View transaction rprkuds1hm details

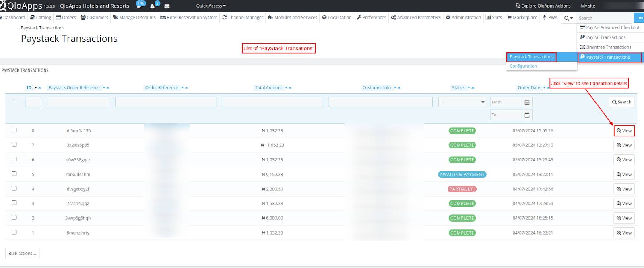tap(624, 175)
